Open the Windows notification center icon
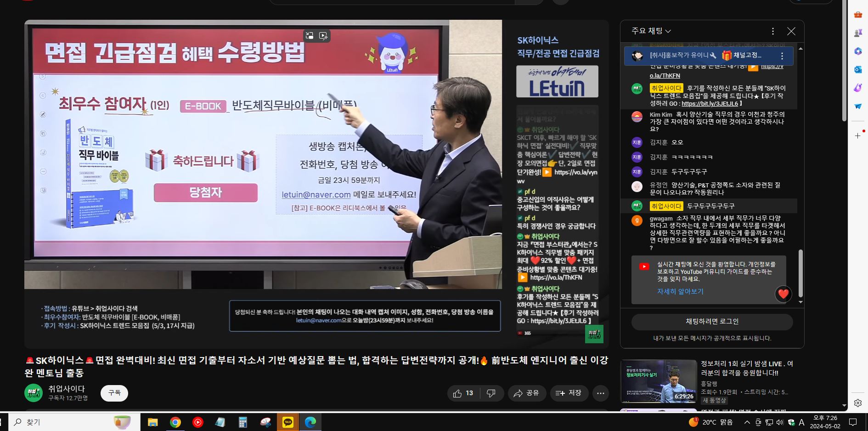This screenshot has width=868, height=431. pyautogui.click(x=853, y=422)
